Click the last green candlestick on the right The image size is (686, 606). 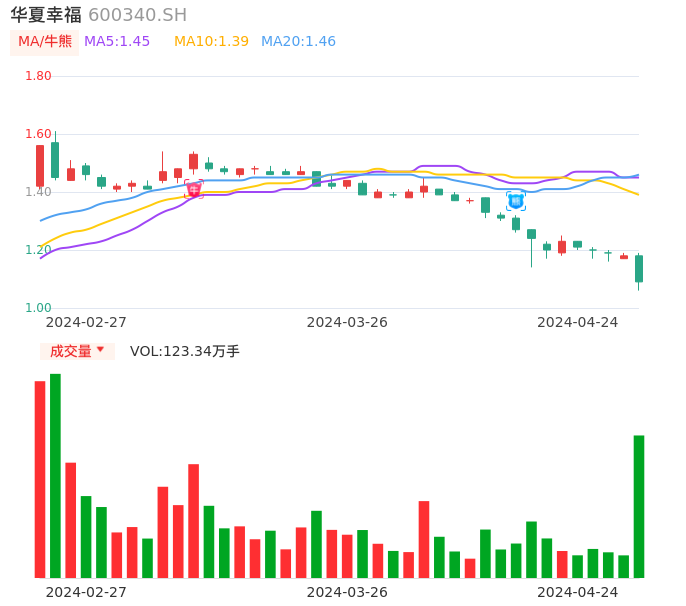(x=639, y=268)
